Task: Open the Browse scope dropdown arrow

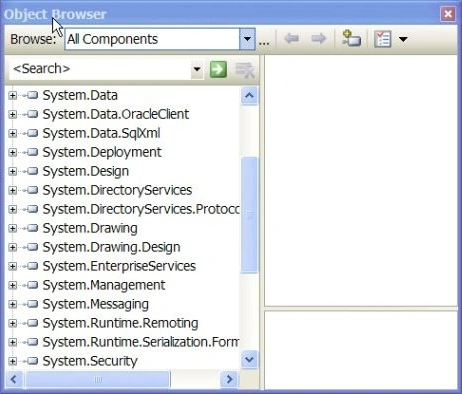Action: pyautogui.click(x=247, y=39)
